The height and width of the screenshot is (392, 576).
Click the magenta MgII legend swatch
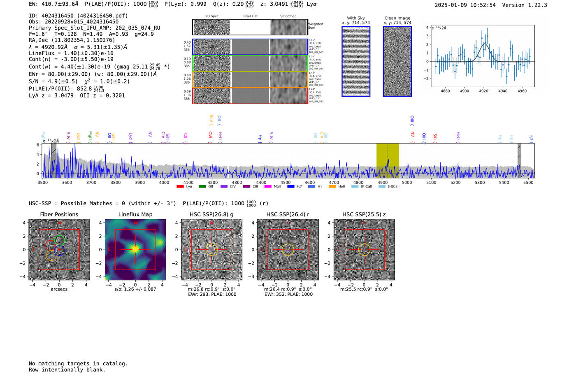(268, 187)
